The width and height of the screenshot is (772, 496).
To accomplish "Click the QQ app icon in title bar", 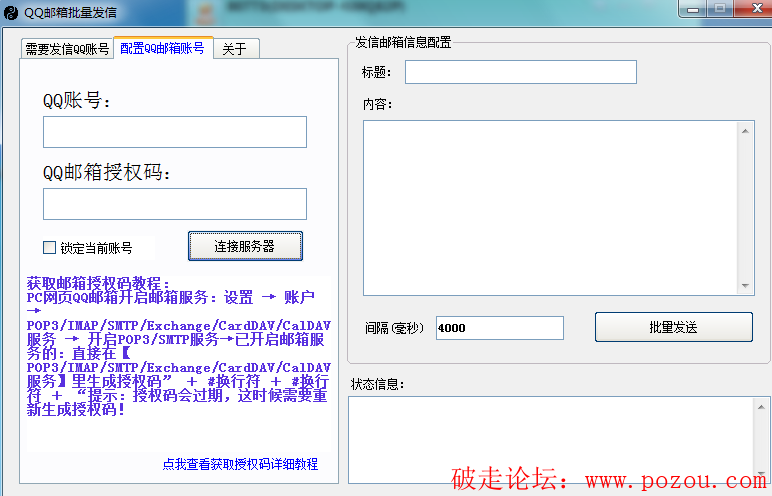I will tap(11, 11).
